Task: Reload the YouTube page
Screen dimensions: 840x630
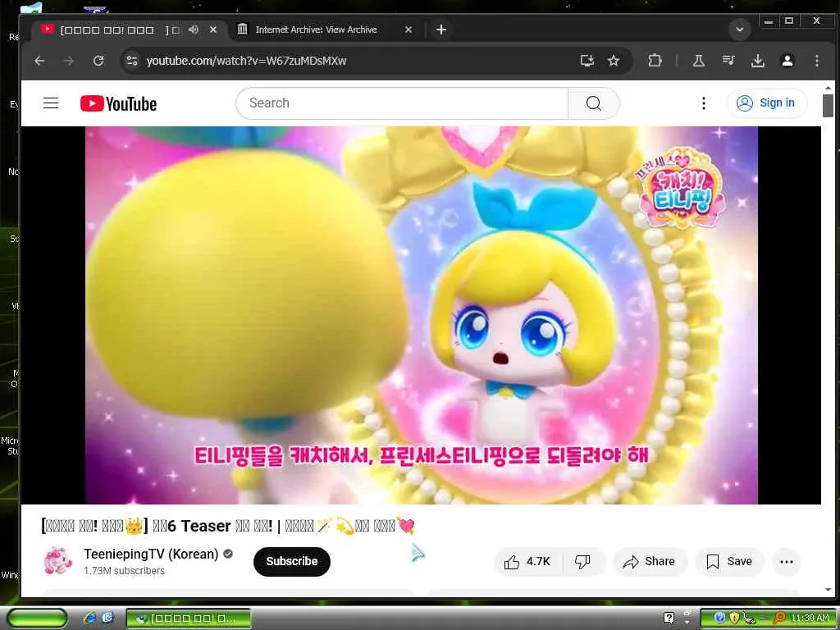Action: (x=98, y=61)
